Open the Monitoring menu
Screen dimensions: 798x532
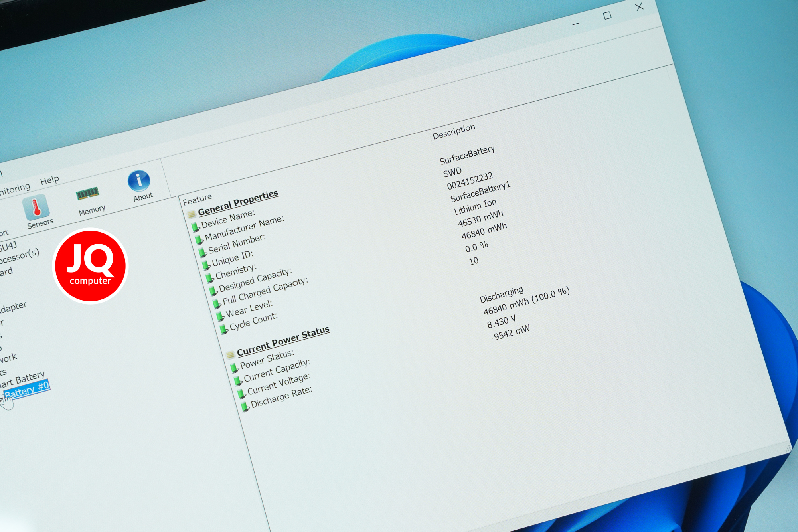[15, 189]
